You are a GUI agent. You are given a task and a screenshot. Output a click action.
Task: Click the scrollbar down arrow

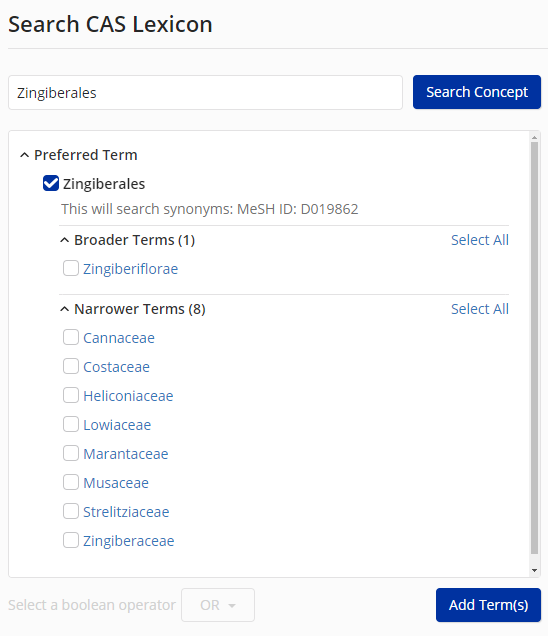point(535,570)
